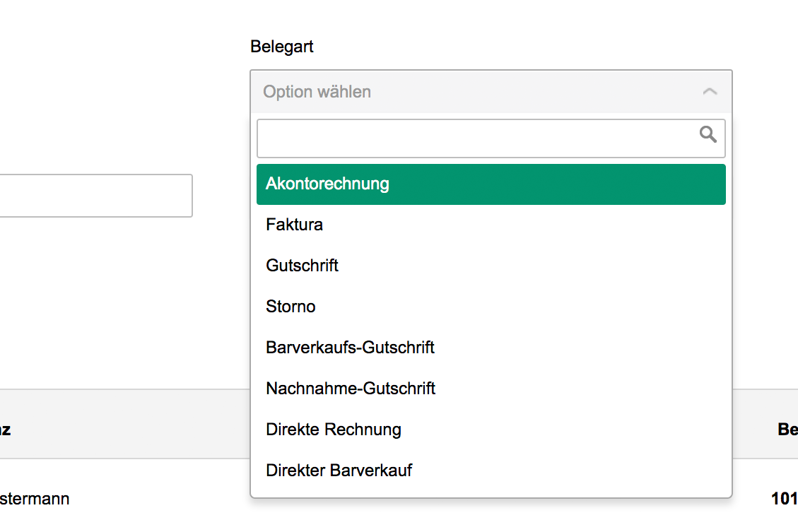Click the bold '101' cell in table
798x532 pixels.
[785, 500]
